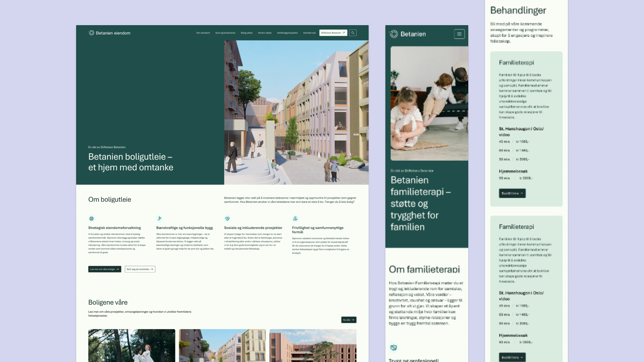The height and width of the screenshot is (362, 644).
Task: Click the Stiftelsen Betanien button
Action: pyautogui.click(x=333, y=33)
